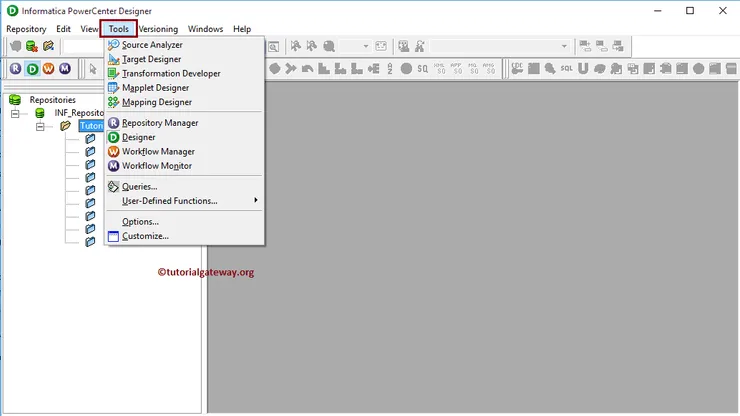Open the Windows menu

pyautogui.click(x=205, y=29)
